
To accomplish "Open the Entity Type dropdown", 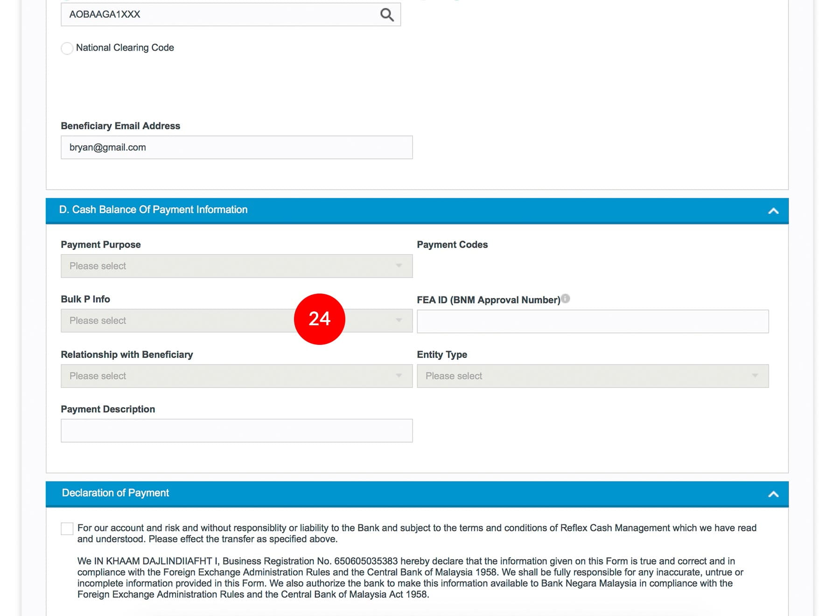I will [592, 376].
